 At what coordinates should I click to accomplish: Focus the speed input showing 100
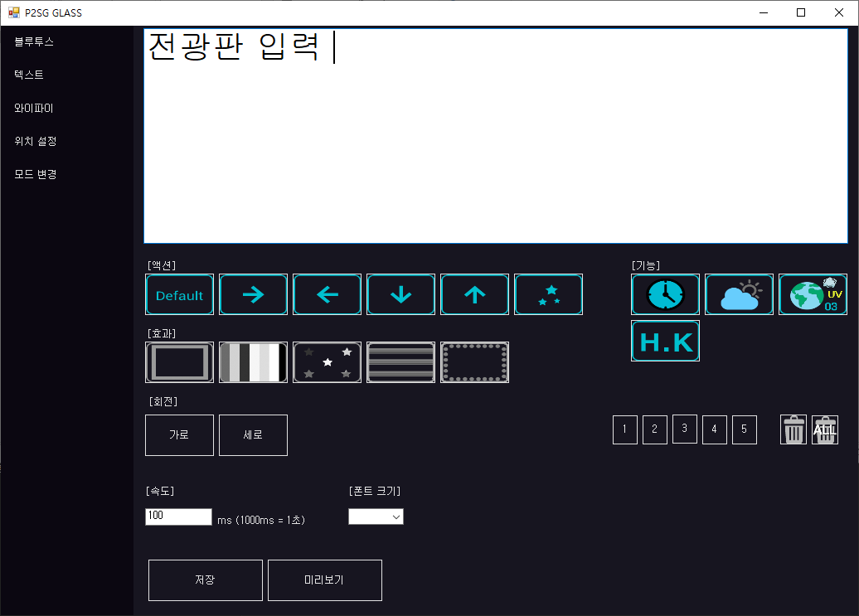178,517
